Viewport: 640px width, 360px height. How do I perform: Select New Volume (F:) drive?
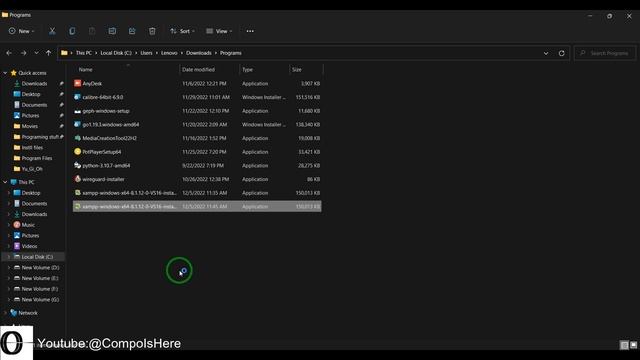[40, 289]
